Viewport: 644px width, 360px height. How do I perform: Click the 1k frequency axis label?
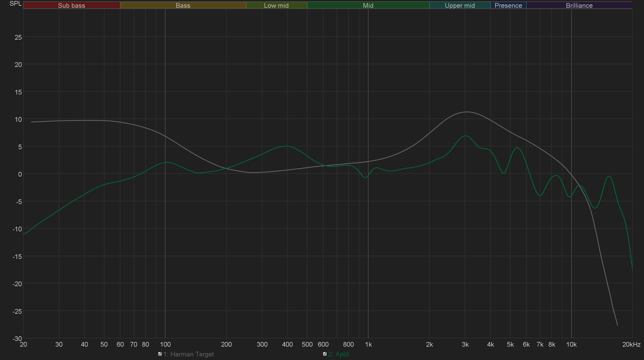pyautogui.click(x=368, y=345)
